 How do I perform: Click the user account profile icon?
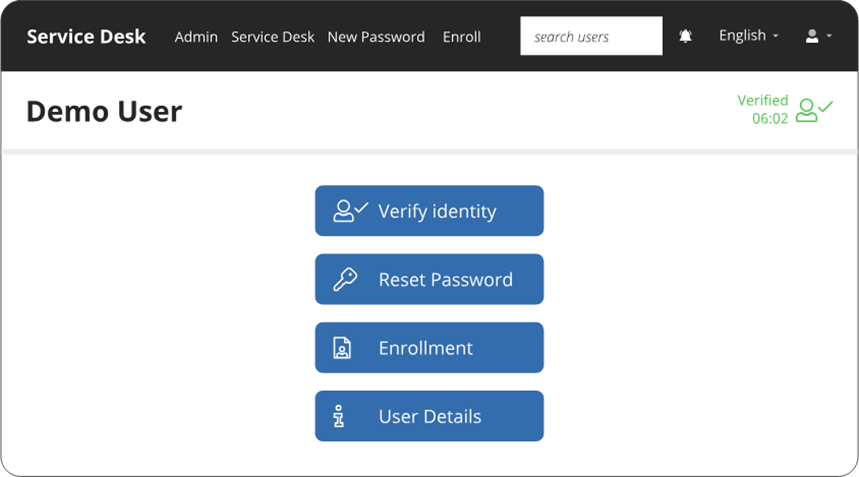click(811, 36)
